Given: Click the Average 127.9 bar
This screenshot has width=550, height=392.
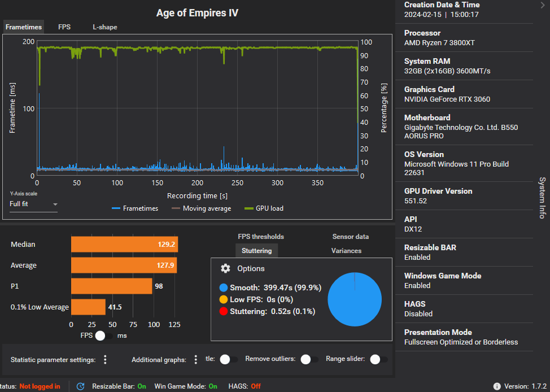Looking at the screenshot, I should click(124, 265).
